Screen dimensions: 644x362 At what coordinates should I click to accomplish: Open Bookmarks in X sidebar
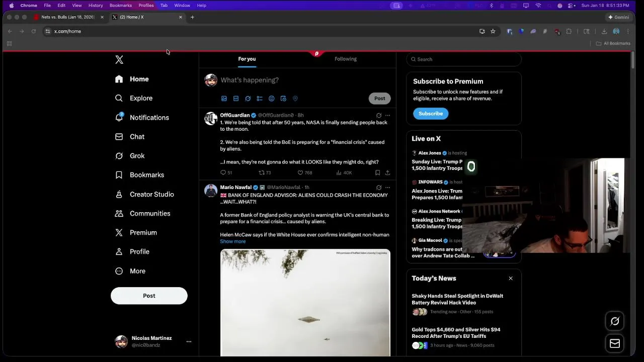point(139,175)
